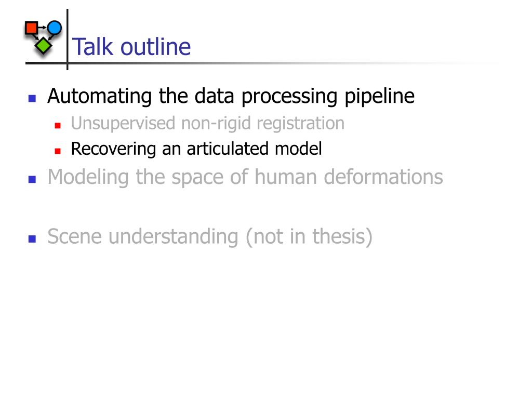Click the word pipeline in first bullet
This screenshot has height=399, width=532.
(x=380, y=97)
